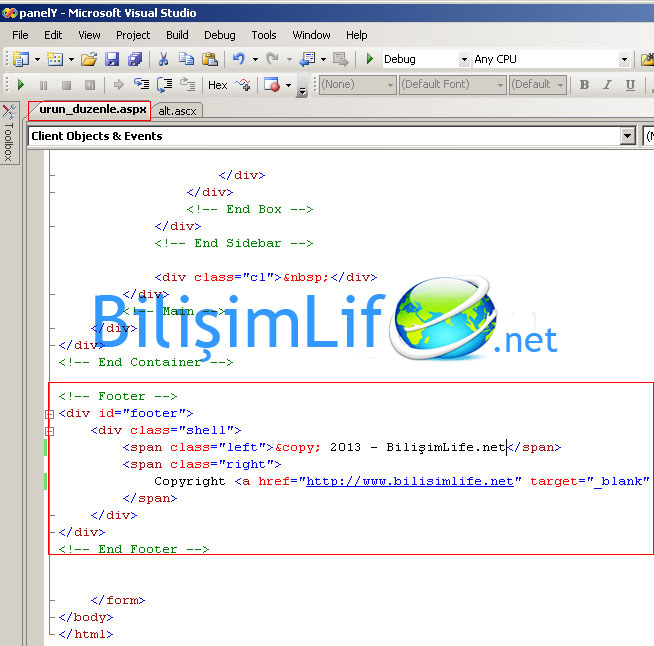Open dropdown arrow next to Add New Item

point(71,60)
